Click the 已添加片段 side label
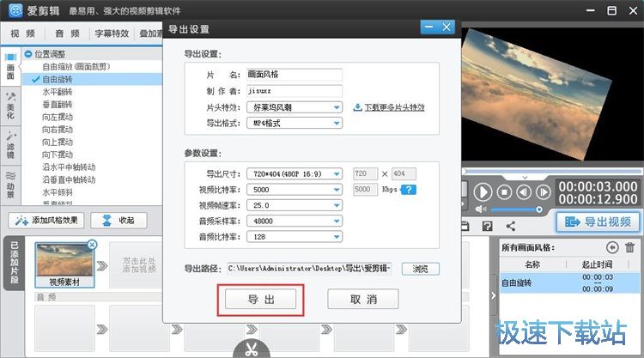 coord(15,263)
